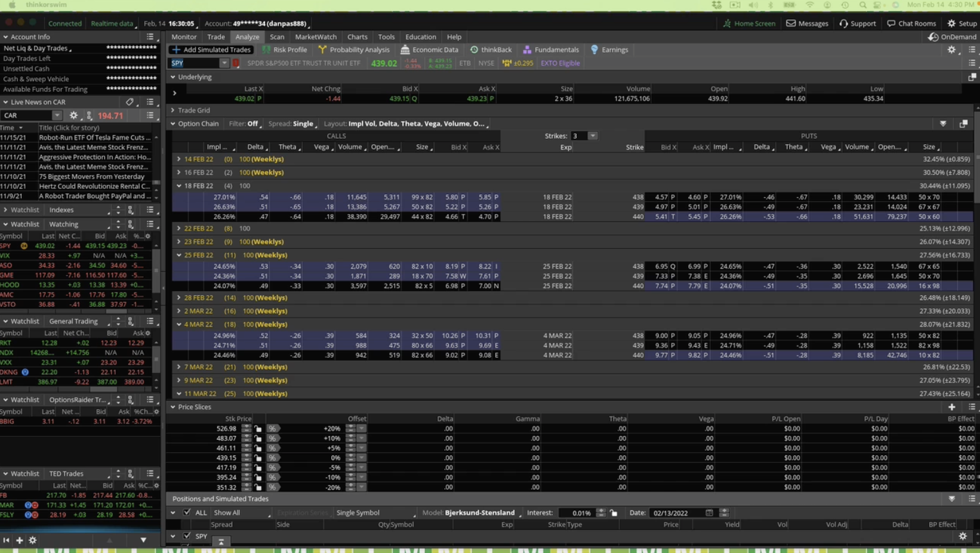Open thinkBack historical tool
980x553 pixels.
pyautogui.click(x=491, y=50)
